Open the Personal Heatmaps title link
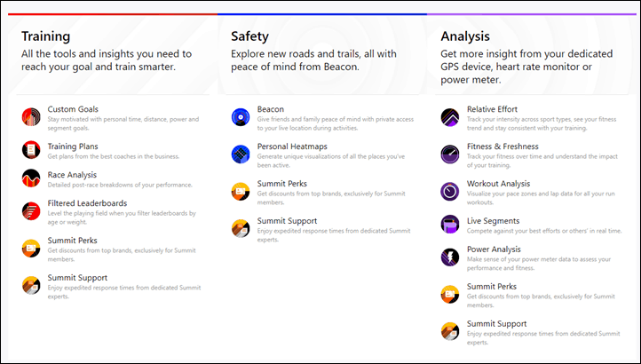 pyautogui.click(x=292, y=146)
